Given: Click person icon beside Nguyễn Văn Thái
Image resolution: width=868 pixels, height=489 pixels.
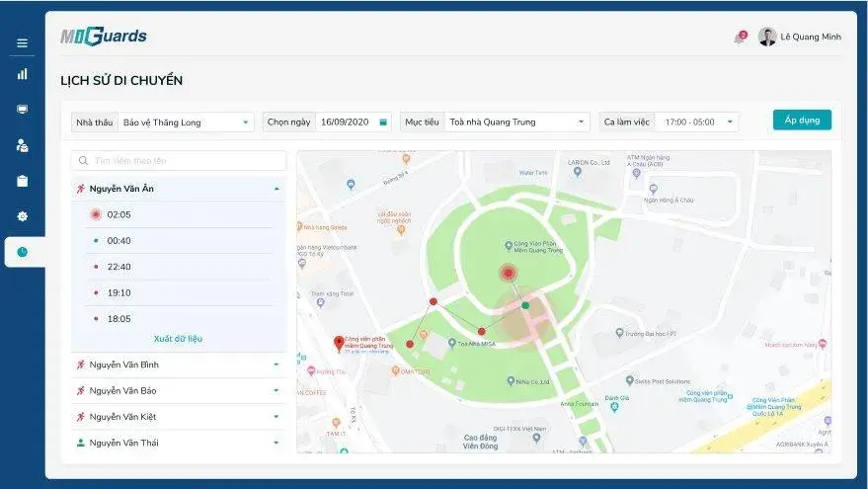Looking at the screenshot, I should coord(81,443).
